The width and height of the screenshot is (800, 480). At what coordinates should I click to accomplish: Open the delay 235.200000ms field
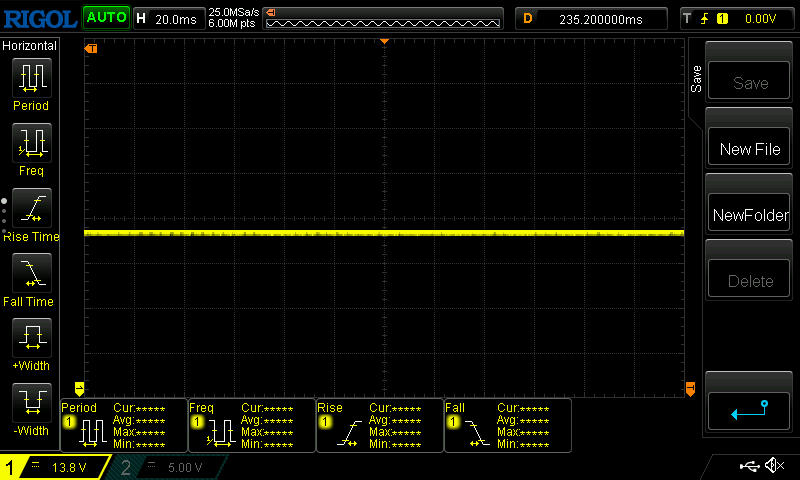(590, 18)
